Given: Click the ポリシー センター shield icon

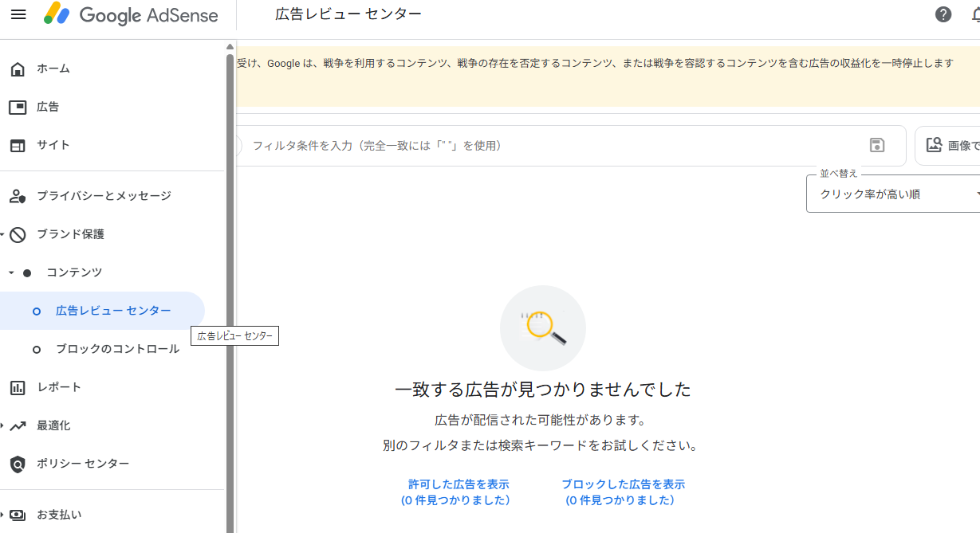Looking at the screenshot, I should coord(18,464).
